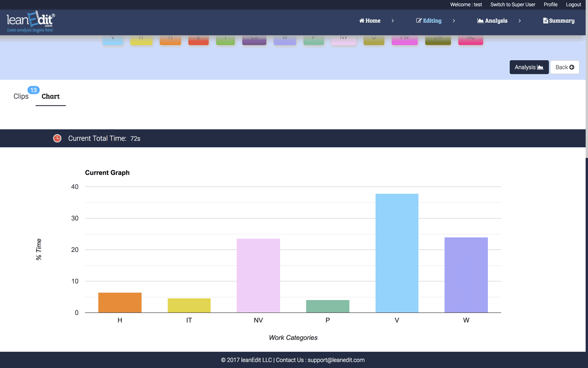Open the Summary navigation item

[x=559, y=21]
